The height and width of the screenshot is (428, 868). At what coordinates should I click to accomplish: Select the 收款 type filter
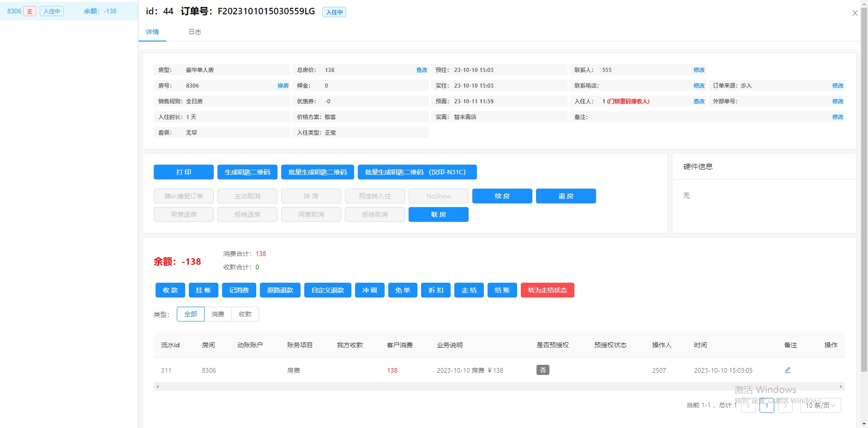[x=245, y=314]
